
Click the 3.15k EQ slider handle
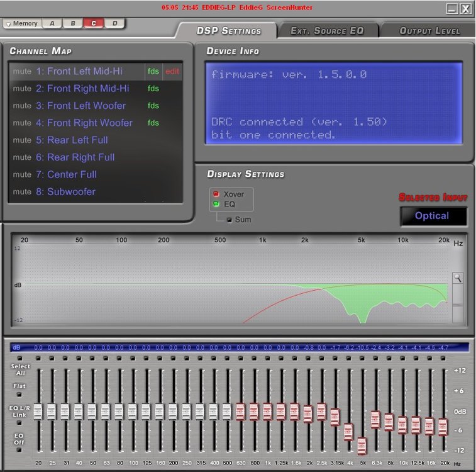[335, 417]
